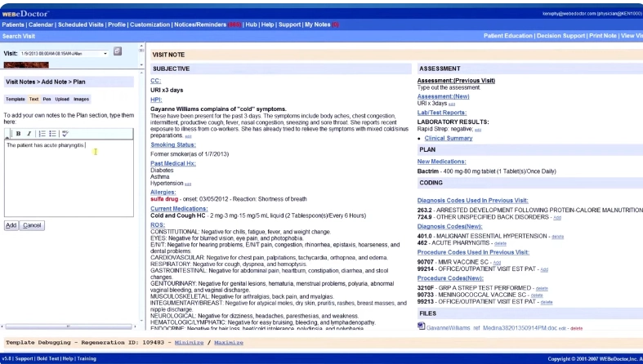Open the GayanneWilliams referral .doc file
Viewport: 643px width, 364px height.
(492, 328)
